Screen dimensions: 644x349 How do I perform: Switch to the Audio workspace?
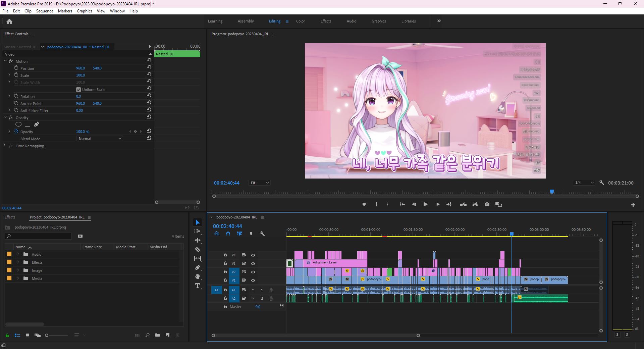coord(351,21)
